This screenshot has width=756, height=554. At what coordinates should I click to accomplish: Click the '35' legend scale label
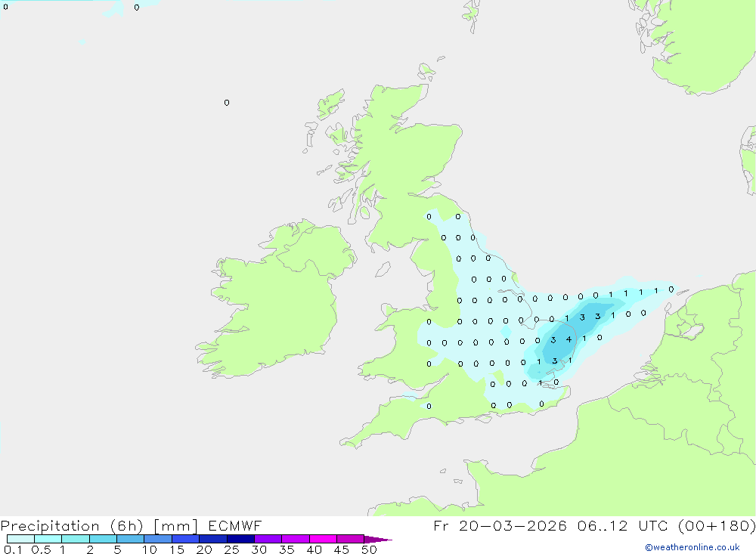(287, 549)
